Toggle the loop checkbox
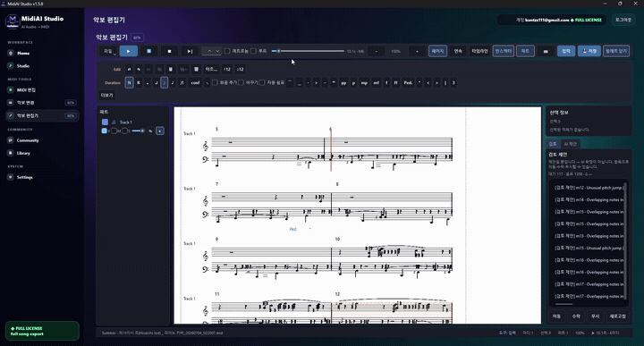The width and height of the screenshot is (644, 346). 253,51
